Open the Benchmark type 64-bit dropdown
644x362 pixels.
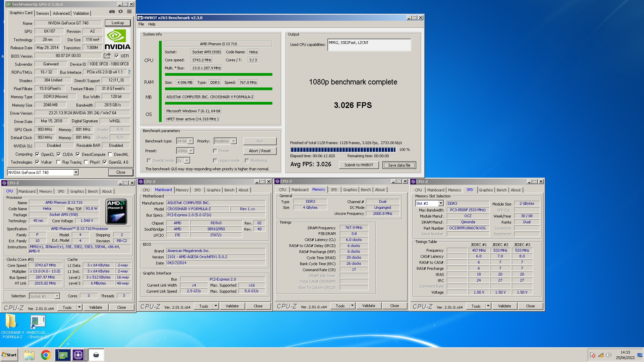point(191,141)
